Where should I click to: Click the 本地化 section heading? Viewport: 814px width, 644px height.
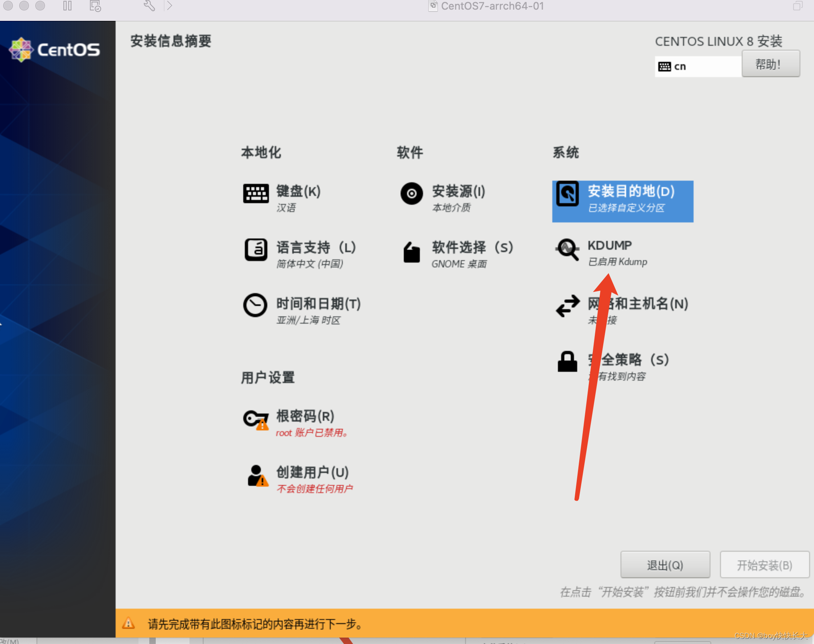[261, 153]
